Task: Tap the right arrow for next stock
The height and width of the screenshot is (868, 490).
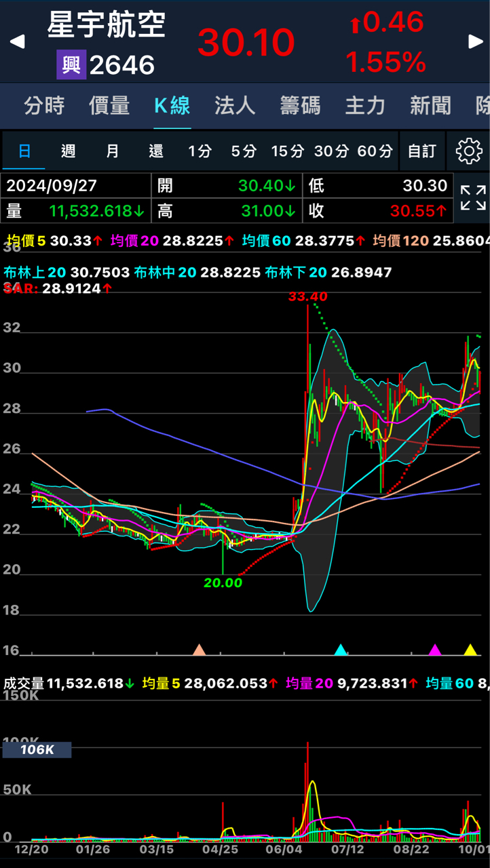Action: (x=476, y=41)
